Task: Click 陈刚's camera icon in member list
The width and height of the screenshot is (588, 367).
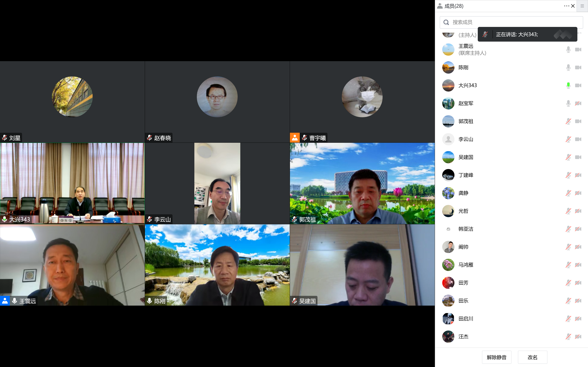Action: click(x=578, y=67)
